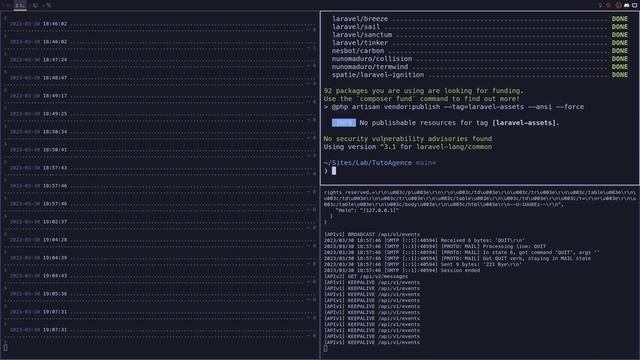
Task: Click the 19:04:39 timestamp in left pane
Action: tap(55, 258)
